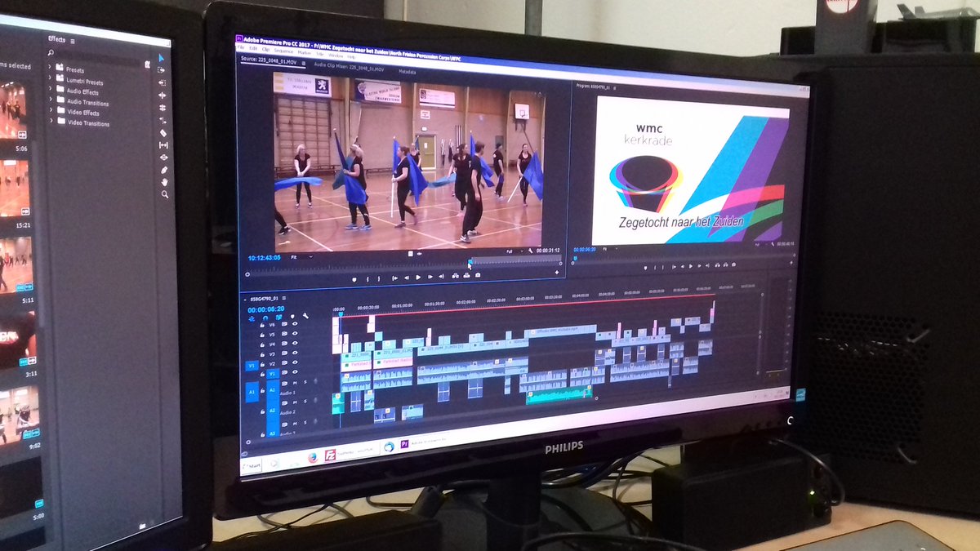This screenshot has height=551, width=980.
Task: Toggle eye visibility for track V3
Action: point(295,353)
